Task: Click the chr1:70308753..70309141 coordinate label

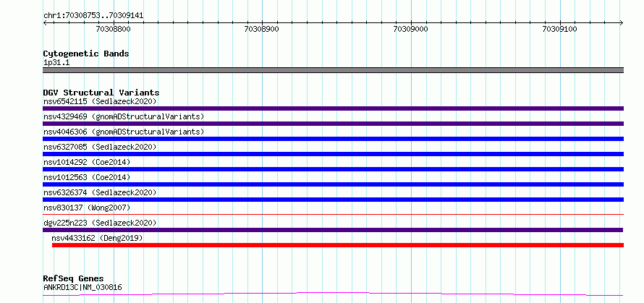Action: [x=93, y=16]
